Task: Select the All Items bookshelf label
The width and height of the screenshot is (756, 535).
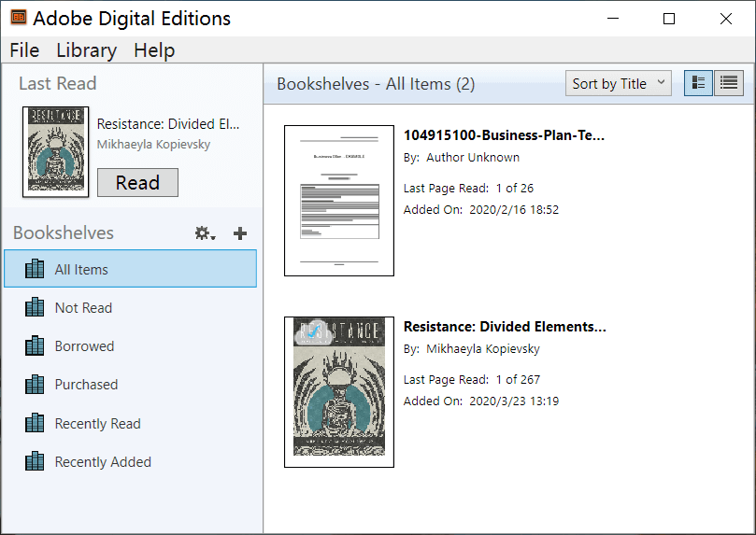Action: [x=81, y=269]
